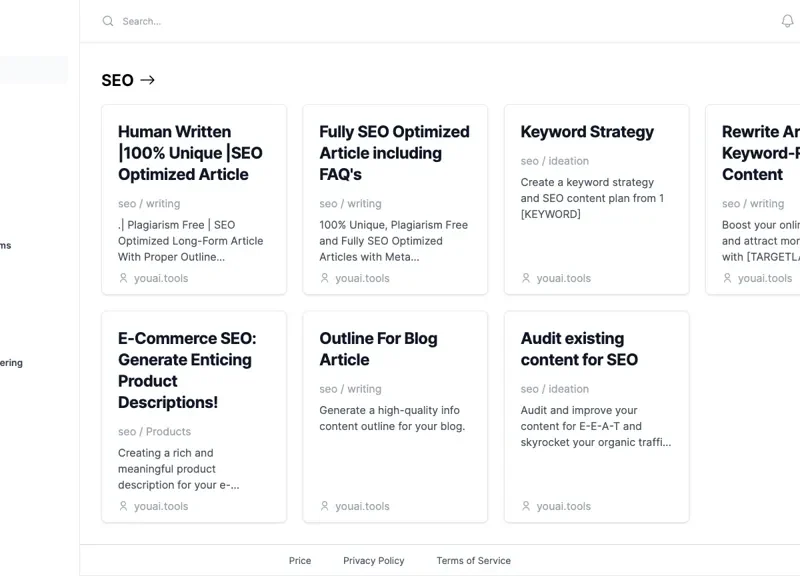
Task: Click author icon on Outline For Blog card
Action: (324, 506)
